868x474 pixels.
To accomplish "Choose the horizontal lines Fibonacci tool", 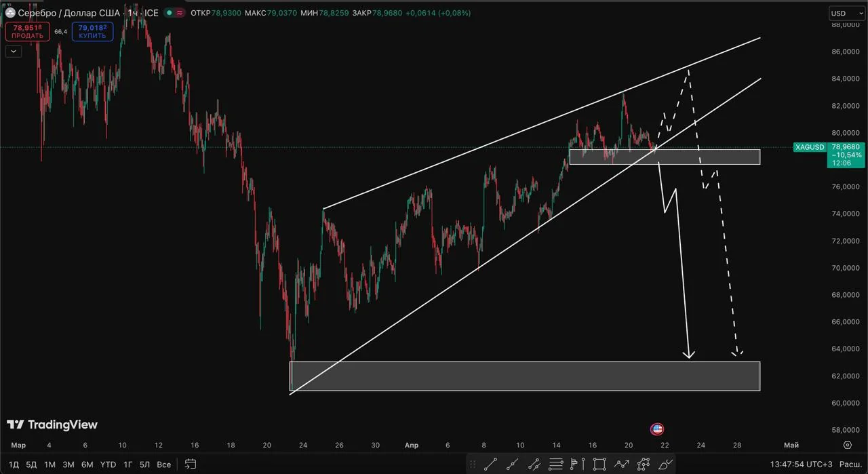I will tap(556, 465).
